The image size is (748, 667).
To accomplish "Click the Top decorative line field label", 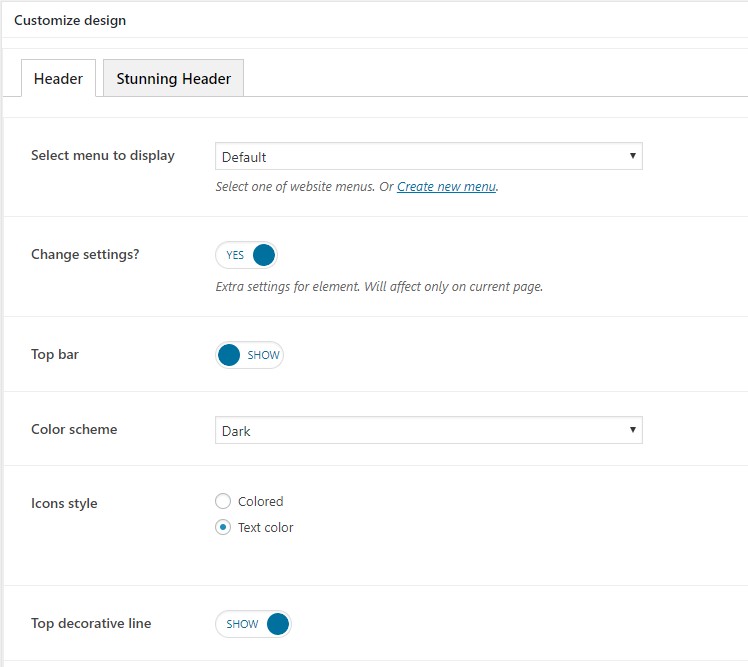I will [91, 623].
